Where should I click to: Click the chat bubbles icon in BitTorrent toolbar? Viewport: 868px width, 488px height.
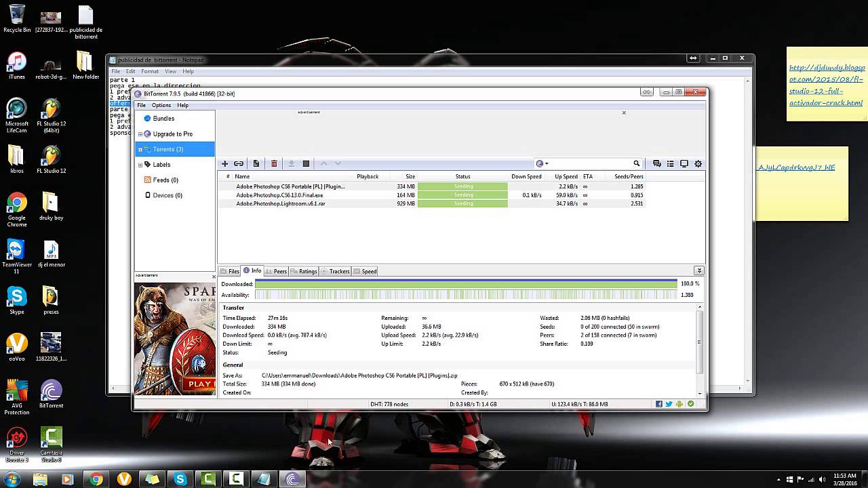[x=656, y=163]
